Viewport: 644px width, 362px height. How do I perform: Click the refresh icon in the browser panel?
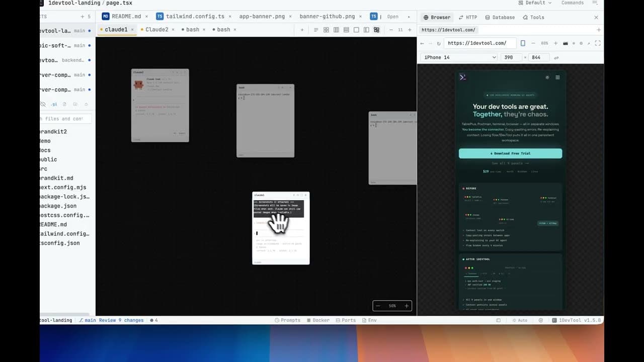tap(438, 43)
